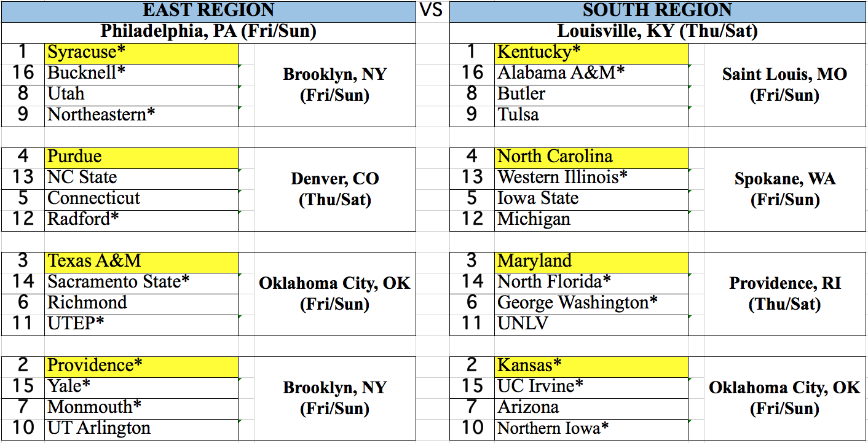Click the Sacramento State* cell

[141, 283]
